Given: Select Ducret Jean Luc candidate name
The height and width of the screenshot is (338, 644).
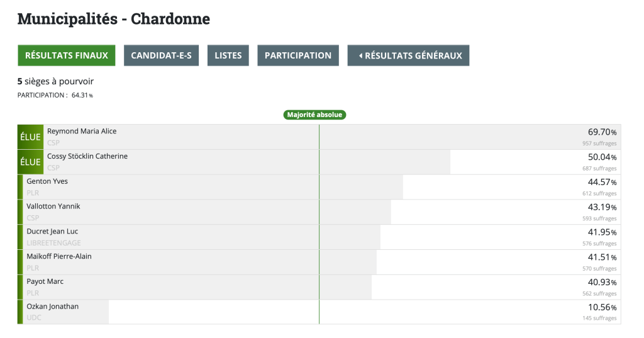Looking at the screenshot, I should click(x=52, y=232).
